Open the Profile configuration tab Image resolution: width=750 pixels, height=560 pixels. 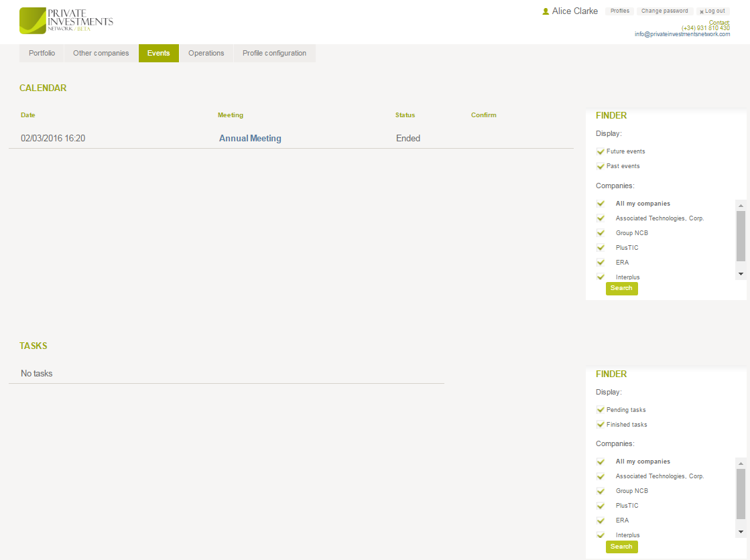coord(274,54)
